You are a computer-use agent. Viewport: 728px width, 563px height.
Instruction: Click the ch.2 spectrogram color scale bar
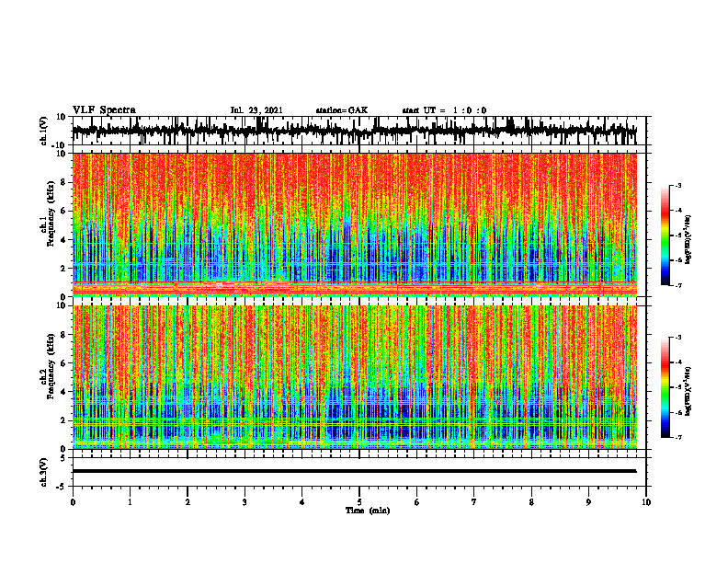point(665,387)
